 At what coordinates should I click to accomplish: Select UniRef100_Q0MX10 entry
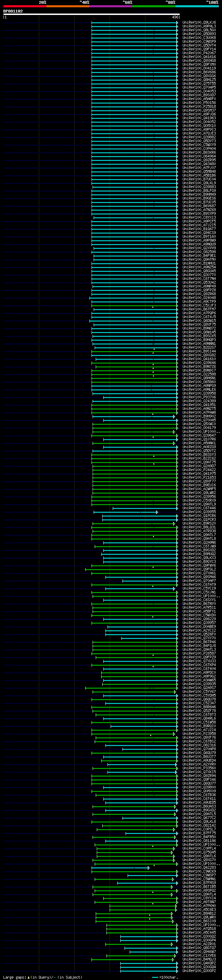[199, 125]
